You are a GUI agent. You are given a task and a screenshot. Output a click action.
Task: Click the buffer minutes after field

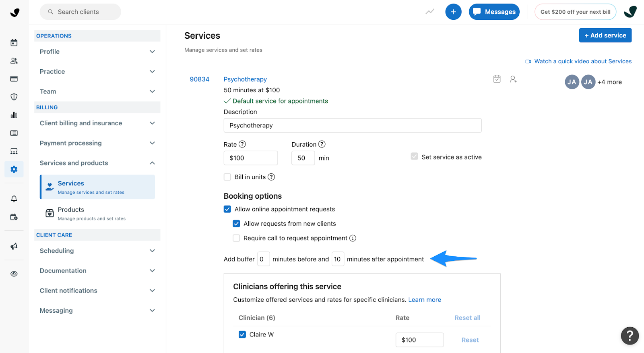[338, 259]
